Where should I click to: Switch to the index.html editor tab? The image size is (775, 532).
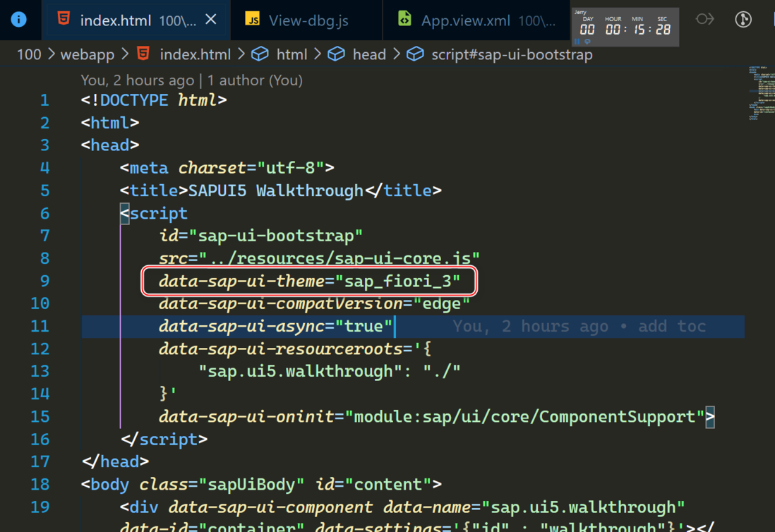pos(136,20)
